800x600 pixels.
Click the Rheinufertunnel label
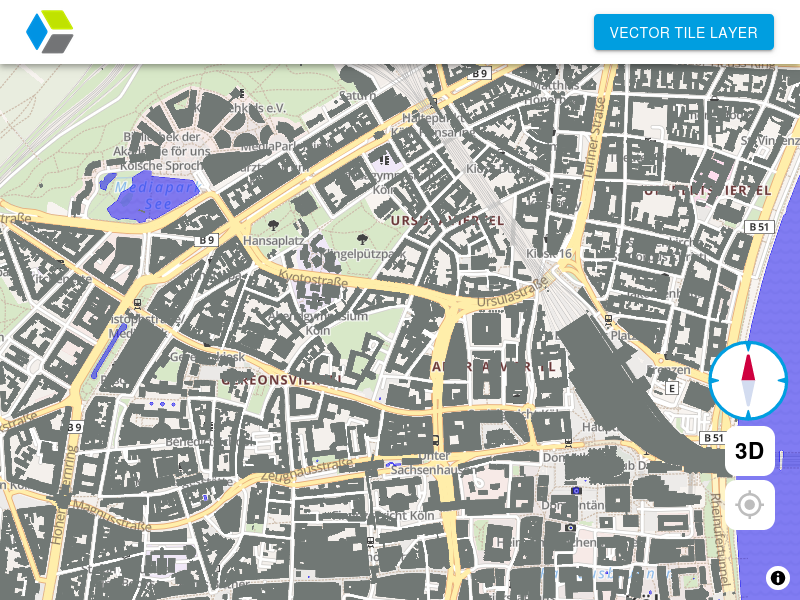719,540
